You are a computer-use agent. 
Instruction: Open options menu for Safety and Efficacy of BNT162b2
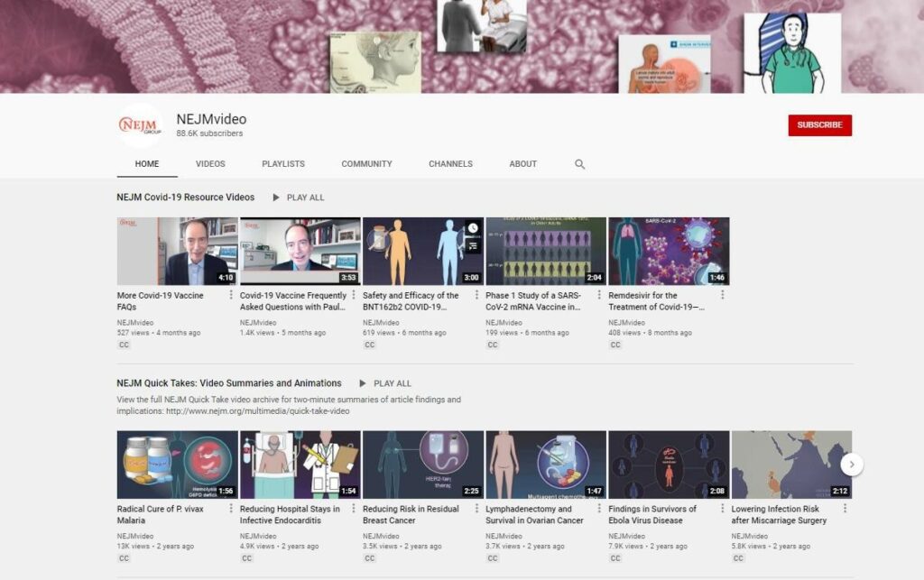[x=476, y=295]
